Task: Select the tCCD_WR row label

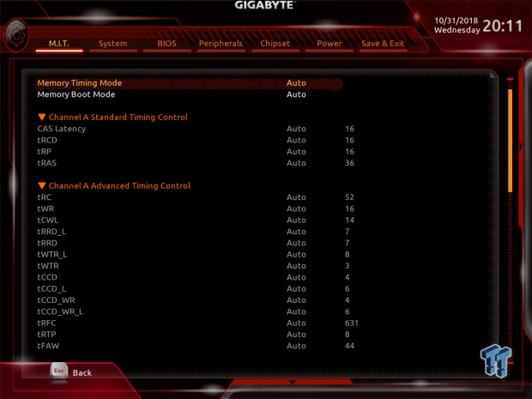Action: pyautogui.click(x=56, y=300)
